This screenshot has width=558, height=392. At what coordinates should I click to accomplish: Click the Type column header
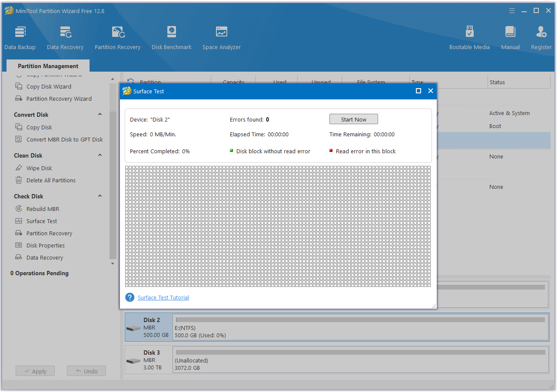click(x=448, y=82)
